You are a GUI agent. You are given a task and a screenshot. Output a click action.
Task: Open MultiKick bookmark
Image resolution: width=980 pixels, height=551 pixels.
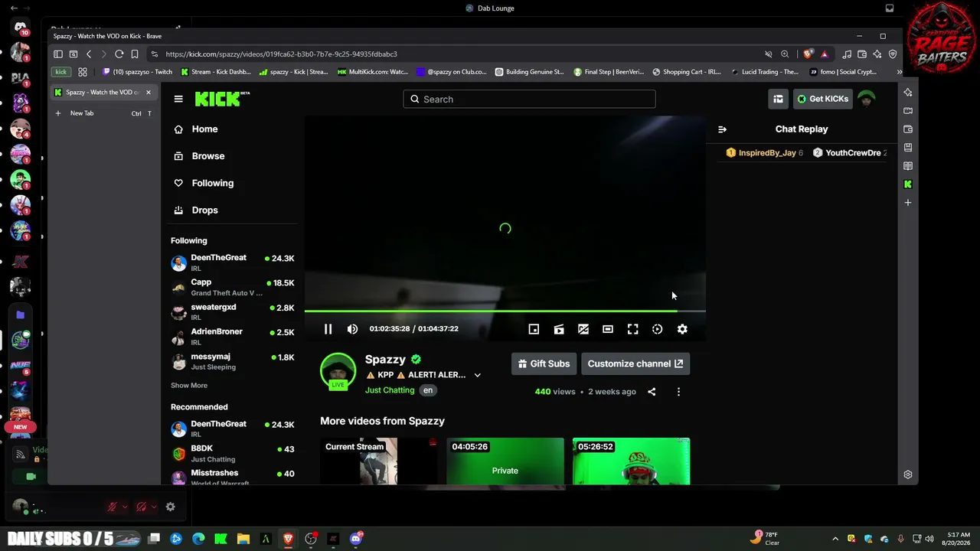click(x=373, y=72)
